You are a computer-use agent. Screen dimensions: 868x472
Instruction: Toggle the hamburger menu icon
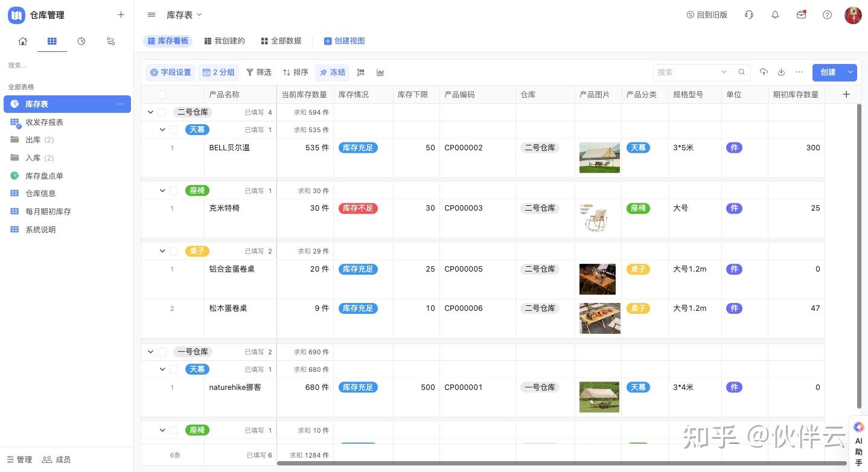pyautogui.click(x=152, y=14)
